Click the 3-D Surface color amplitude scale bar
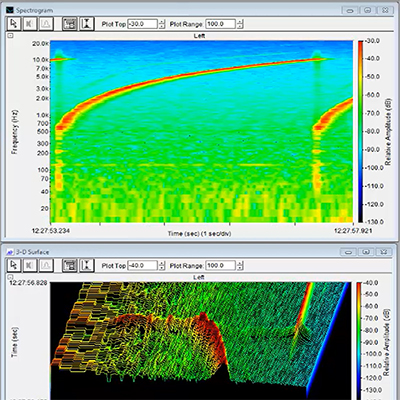 coord(359,340)
